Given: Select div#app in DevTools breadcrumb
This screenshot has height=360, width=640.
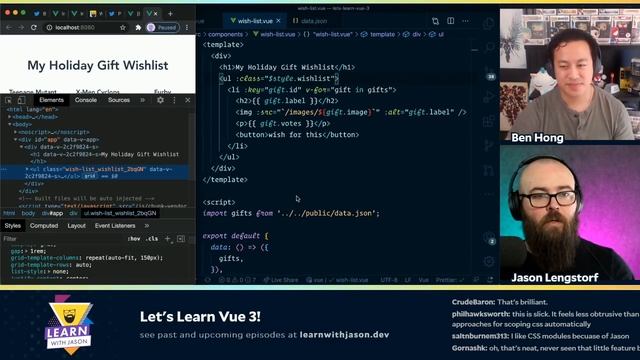Looking at the screenshot, I should coord(52,213).
